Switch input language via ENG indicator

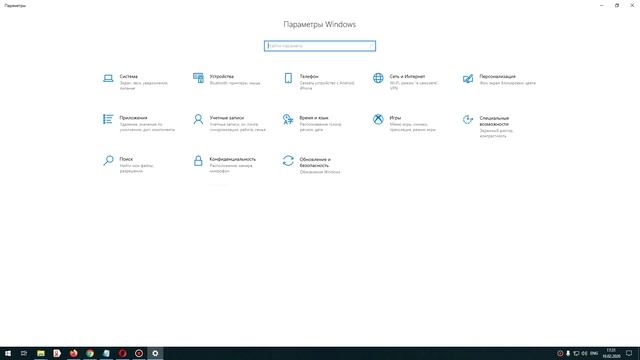594,353
